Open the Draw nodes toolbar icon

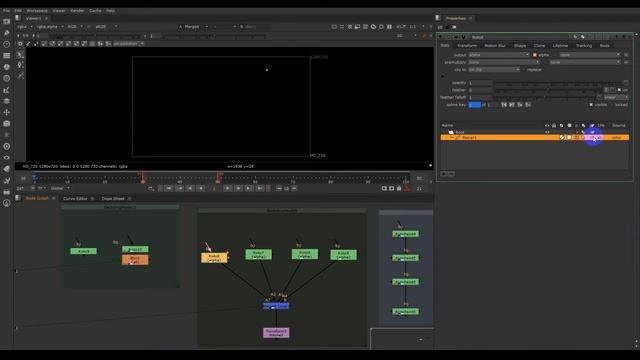[x=7, y=33]
